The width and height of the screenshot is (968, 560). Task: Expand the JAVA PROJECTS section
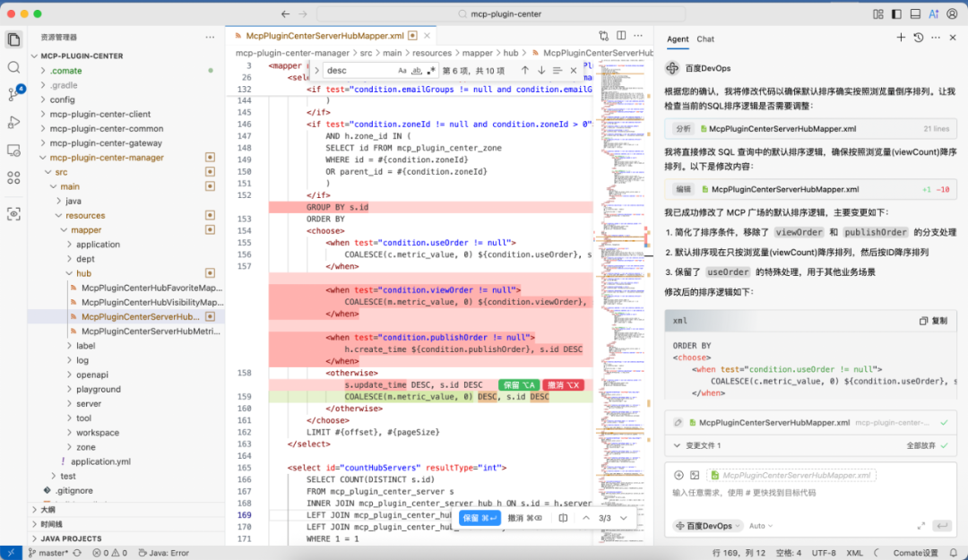pos(71,538)
